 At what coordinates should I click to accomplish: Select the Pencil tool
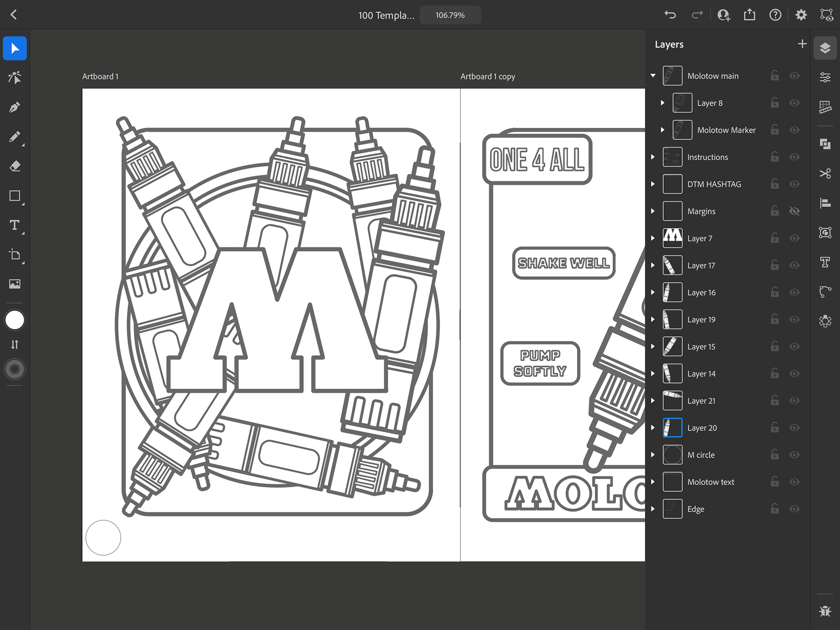tap(15, 137)
